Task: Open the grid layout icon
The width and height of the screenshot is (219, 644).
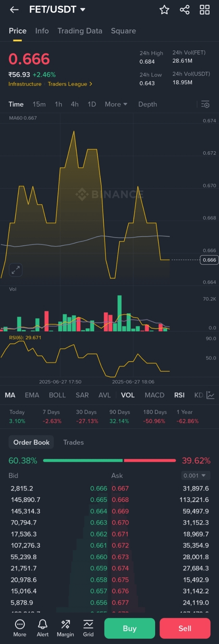Action: (x=204, y=10)
